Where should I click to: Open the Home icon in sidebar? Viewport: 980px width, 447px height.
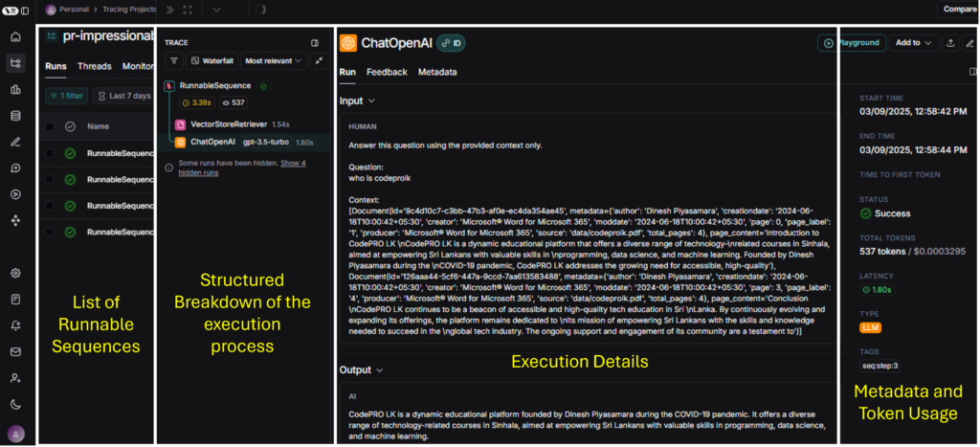pyautogui.click(x=15, y=37)
